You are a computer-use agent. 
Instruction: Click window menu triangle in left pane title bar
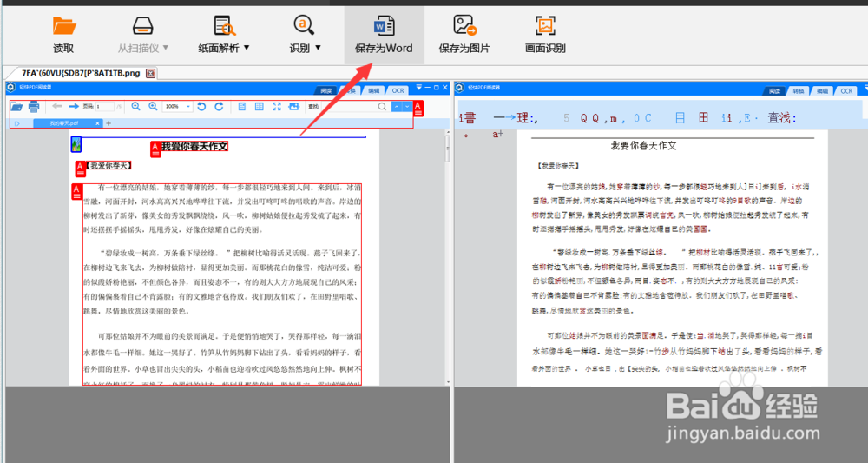[x=419, y=88]
